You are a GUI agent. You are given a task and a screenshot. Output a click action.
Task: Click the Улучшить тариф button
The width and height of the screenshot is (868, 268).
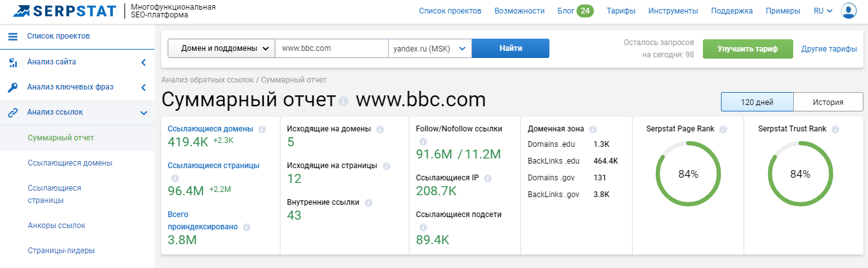click(x=747, y=48)
